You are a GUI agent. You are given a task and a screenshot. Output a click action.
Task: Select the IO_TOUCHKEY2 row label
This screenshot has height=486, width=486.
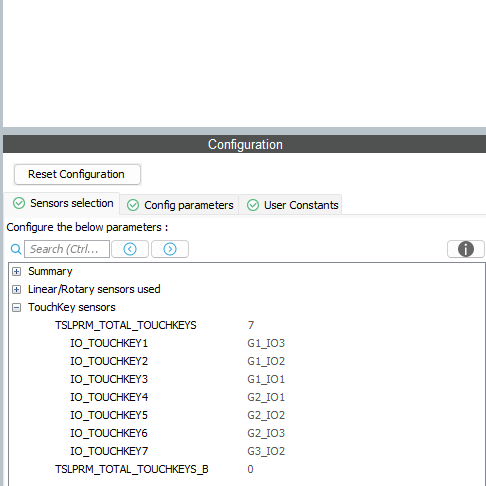point(109,361)
